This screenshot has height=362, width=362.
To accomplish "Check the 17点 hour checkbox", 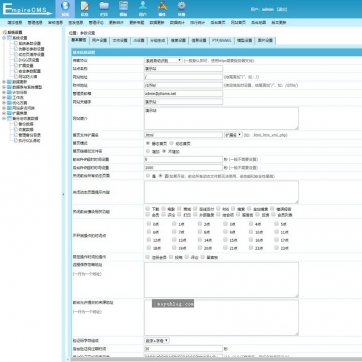I will click(x=276, y=240).
